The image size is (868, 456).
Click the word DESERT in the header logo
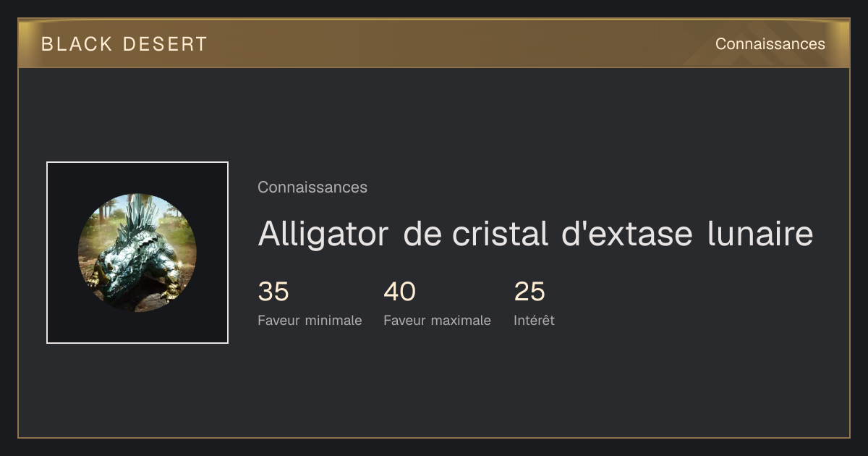click(x=165, y=44)
